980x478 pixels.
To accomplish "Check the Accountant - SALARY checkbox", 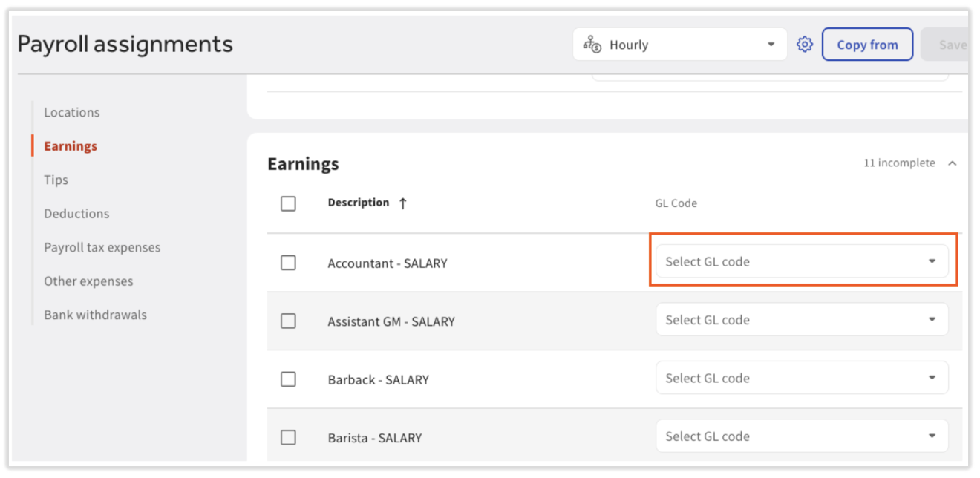I will [x=288, y=263].
